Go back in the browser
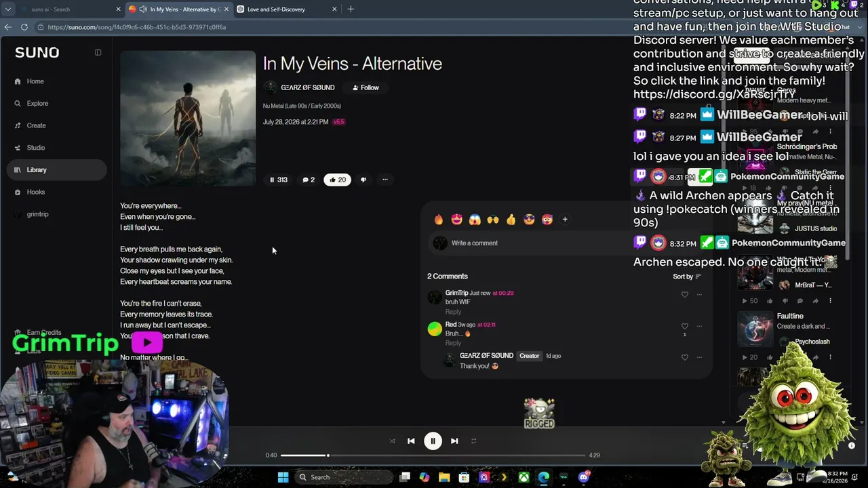Image resolution: width=868 pixels, height=488 pixels. click(8, 27)
